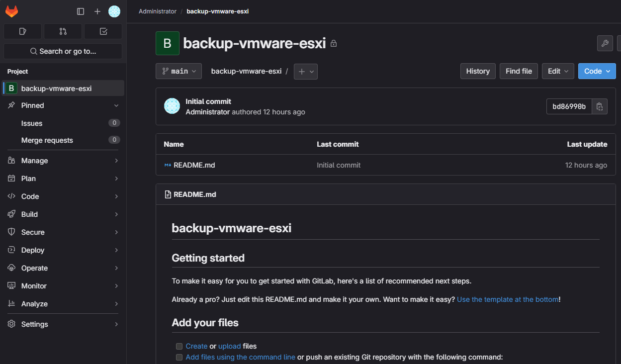This screenshot has width=621, height=364.
Task: Click the GitLab fox logo
Action: 11,11
